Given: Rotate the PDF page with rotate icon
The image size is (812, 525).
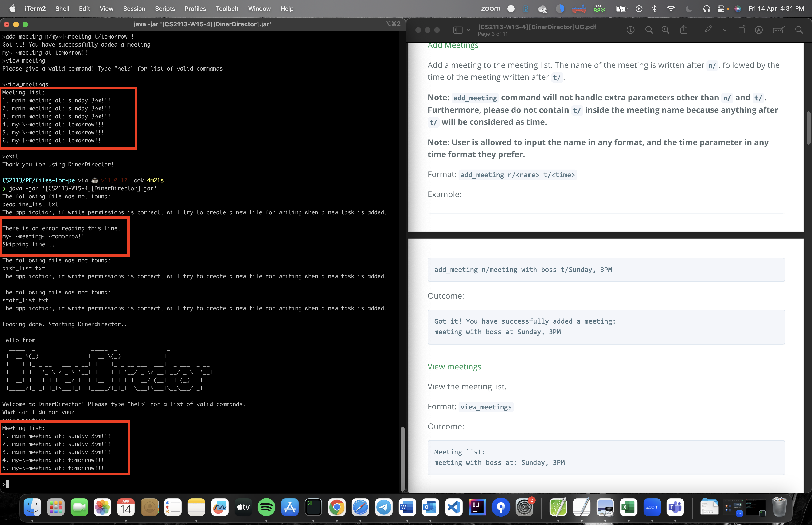Looking at the screenshot, I should pos(742,30).
